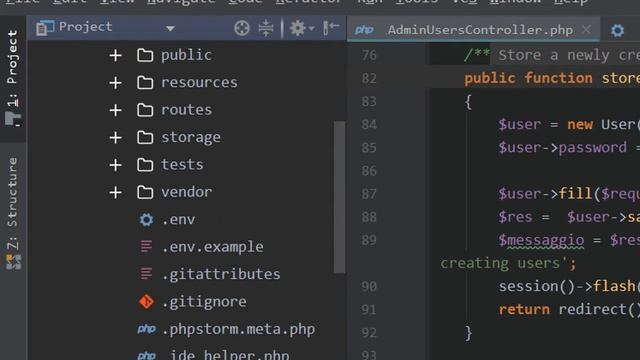Click the Project tree vertical scrollbar
Image resolution: width=640 pixels, height=360 pixels.
pyautogui.click(x=339, y=197)
